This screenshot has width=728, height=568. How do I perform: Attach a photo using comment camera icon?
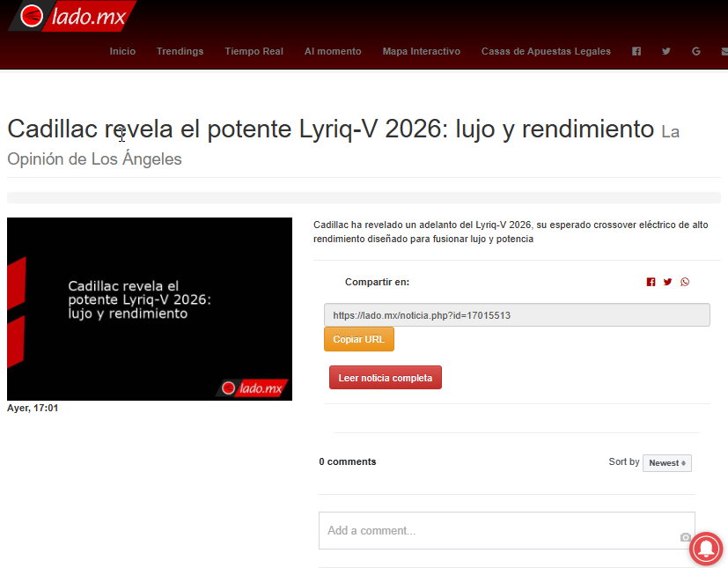685,537
